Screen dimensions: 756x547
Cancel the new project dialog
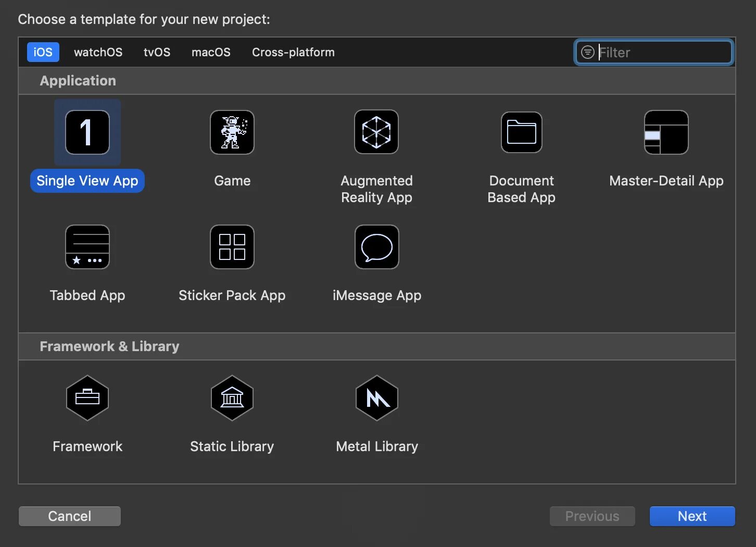tap(70, 516)
